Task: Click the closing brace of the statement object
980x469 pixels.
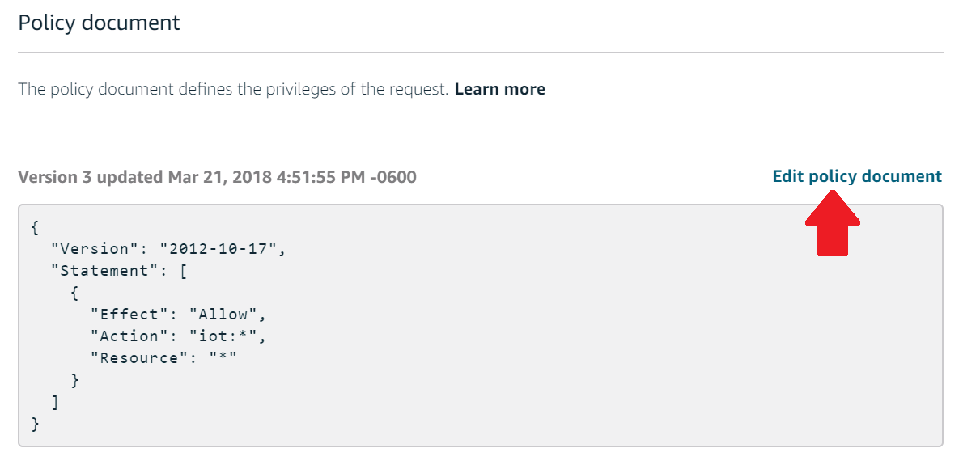Action: point(75,380)
